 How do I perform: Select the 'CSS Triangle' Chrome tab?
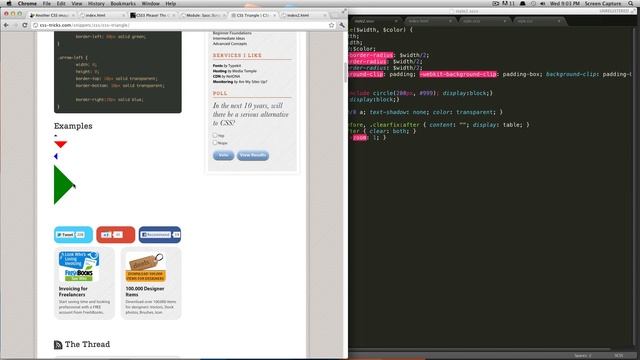coord(252,15)
